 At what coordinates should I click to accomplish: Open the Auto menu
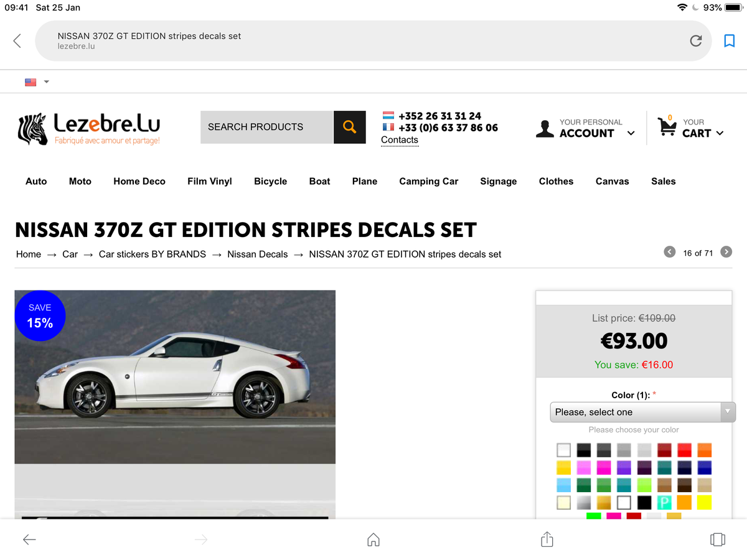point(36,181)
